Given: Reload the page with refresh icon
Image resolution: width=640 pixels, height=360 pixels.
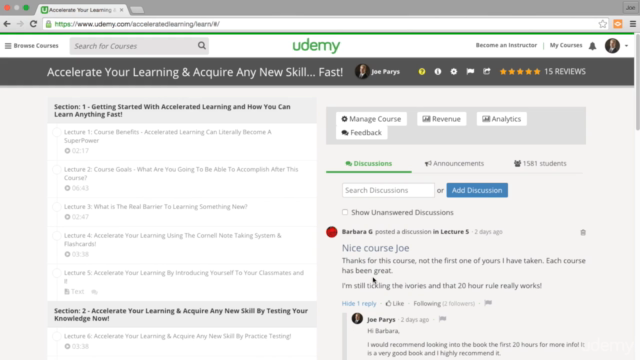Looking at the screenshot, I should (x=33, y=24).
